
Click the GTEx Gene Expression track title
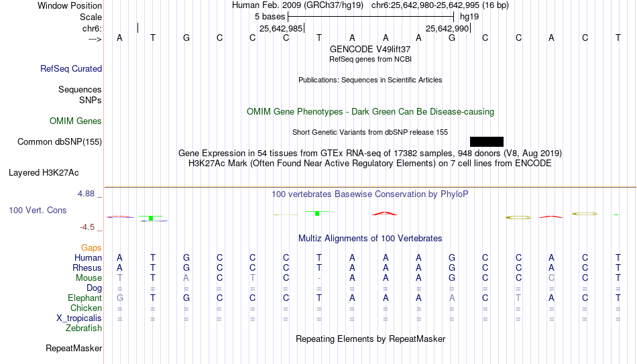[x=370, y=153]
